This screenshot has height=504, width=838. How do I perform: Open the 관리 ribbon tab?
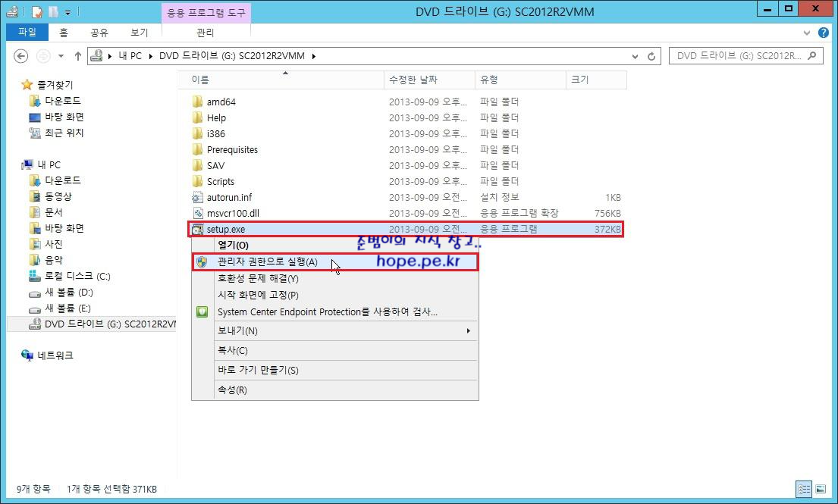(206, 33)
